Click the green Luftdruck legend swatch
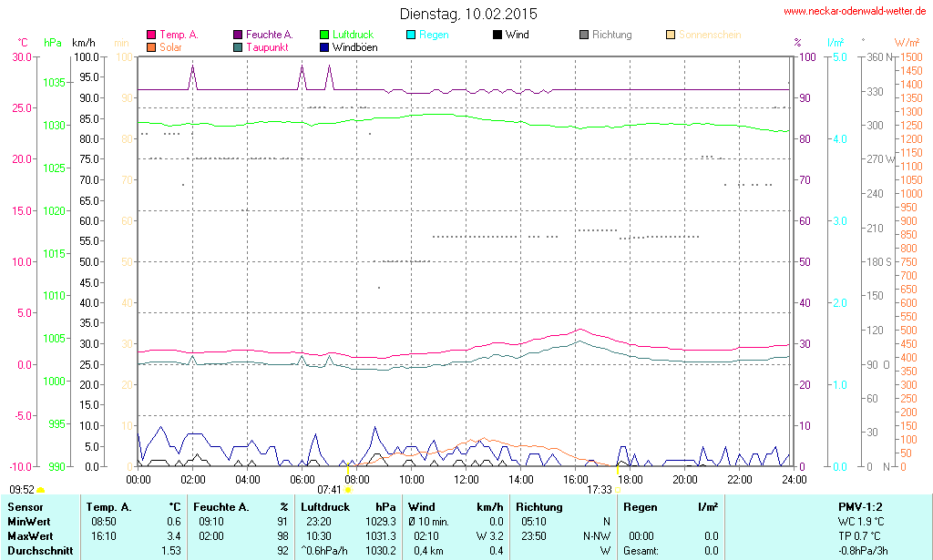 tap(323, 36)
